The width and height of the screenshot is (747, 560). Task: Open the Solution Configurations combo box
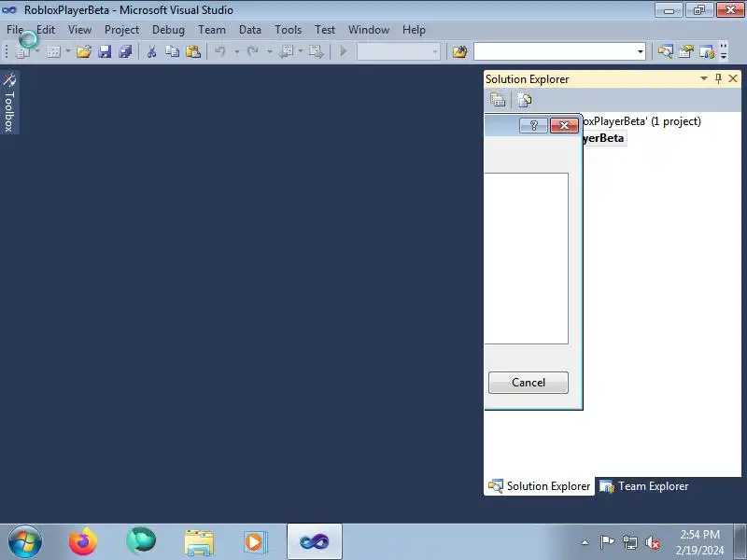tap(399, 51)
